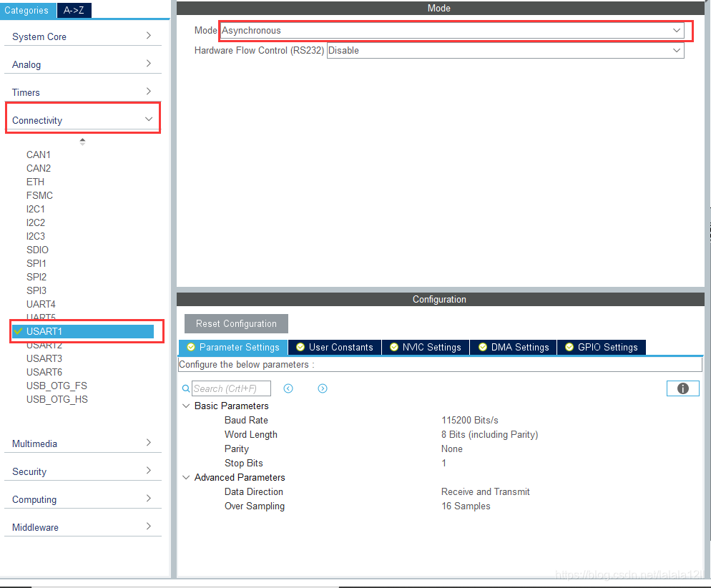The image size is (711, 588).
Task: Collapse the Connectivity category
Action: click(x=82, y=120)
